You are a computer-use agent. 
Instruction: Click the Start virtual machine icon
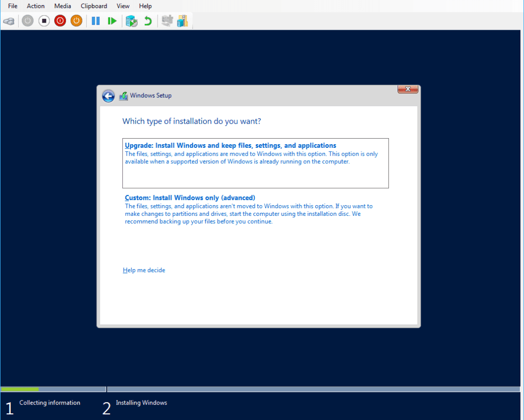pyautogui.click(x=28, y=21)
